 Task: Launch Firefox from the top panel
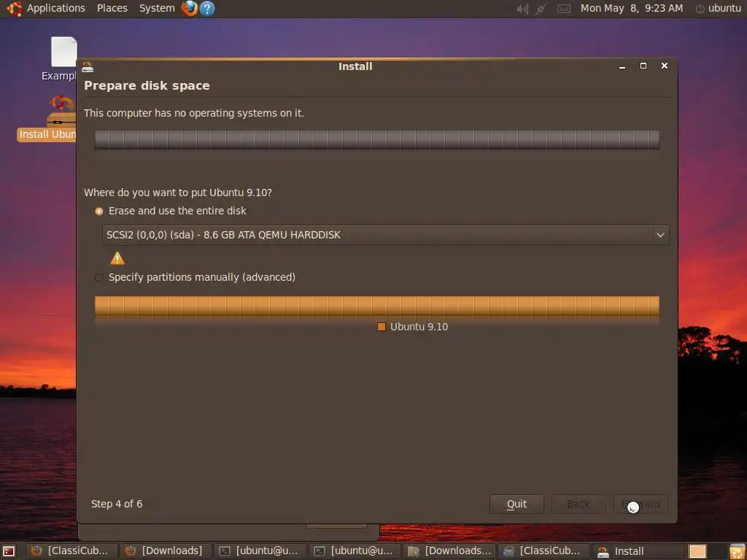(190, 9)
